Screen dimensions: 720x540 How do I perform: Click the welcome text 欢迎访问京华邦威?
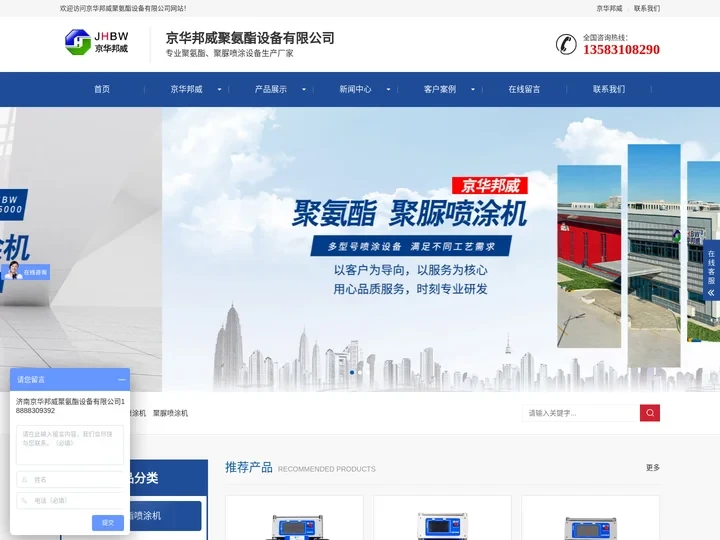pyautogui.click(x=123, y=8)
